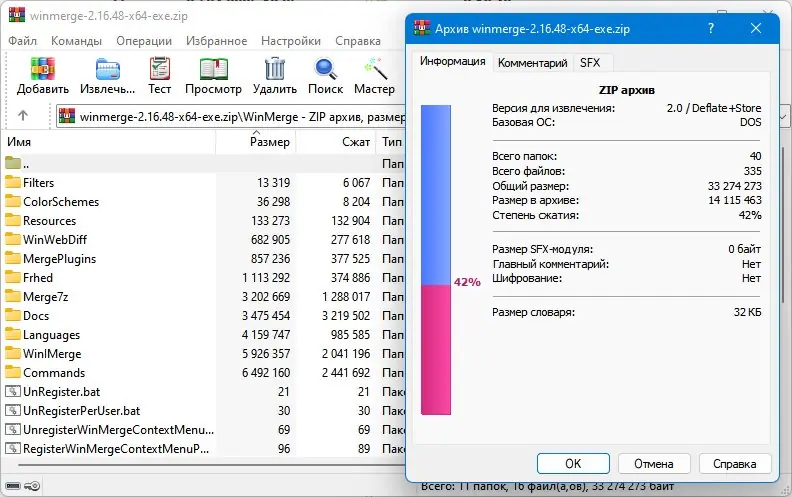
Task: Select the Commands folder row
Action: [x=204, y=373]
